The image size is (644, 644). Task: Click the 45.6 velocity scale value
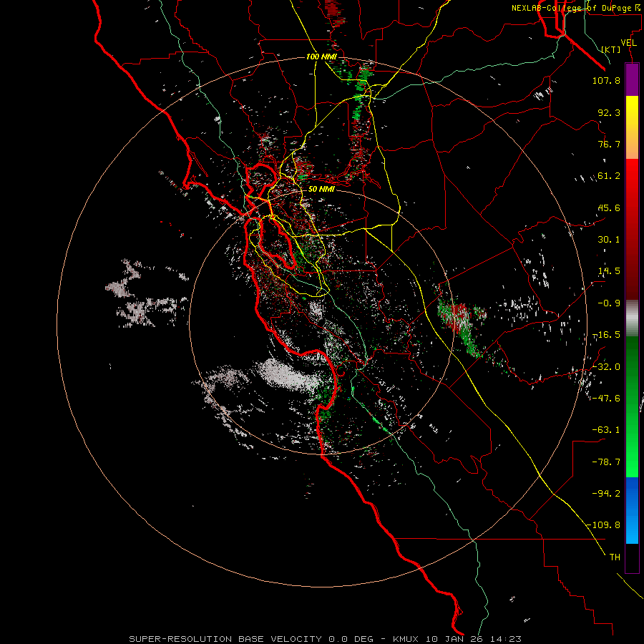click(609, 208)
